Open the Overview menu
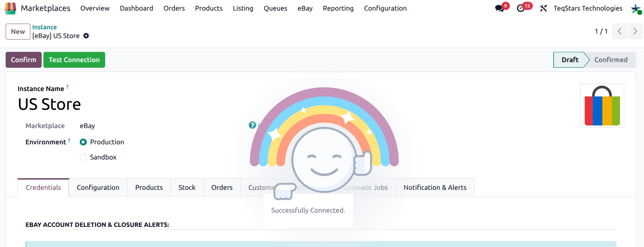 tap(95, 8)
